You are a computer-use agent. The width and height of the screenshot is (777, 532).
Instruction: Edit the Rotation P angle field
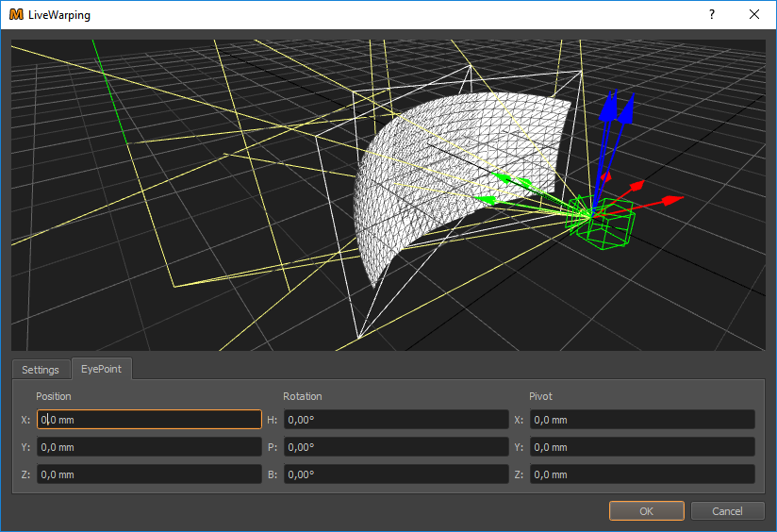coord(396,447)
